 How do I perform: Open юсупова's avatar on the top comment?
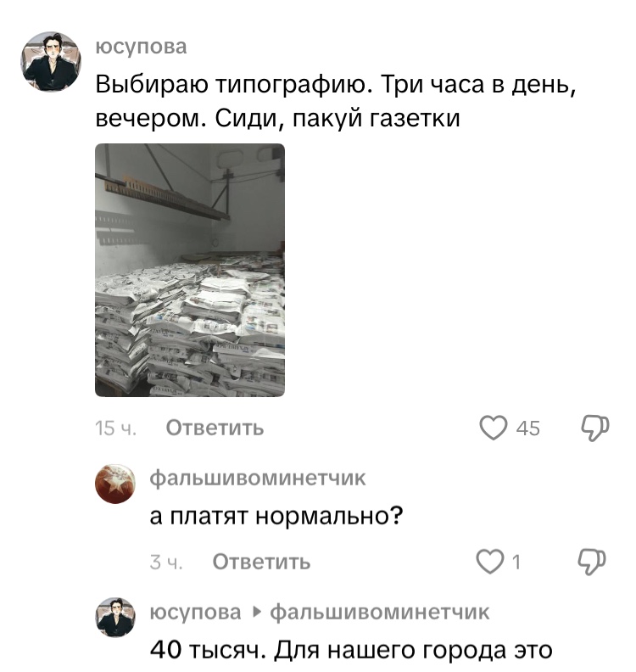point(51,61)
